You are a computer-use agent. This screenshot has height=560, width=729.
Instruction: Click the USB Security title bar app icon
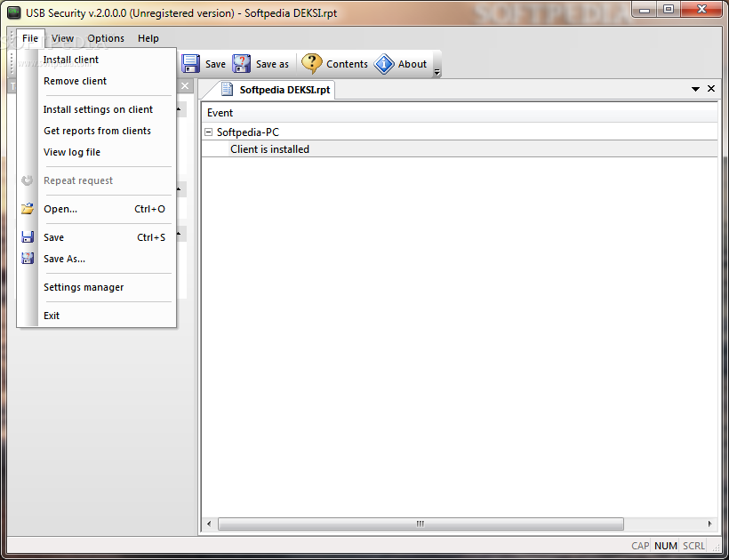14,12
